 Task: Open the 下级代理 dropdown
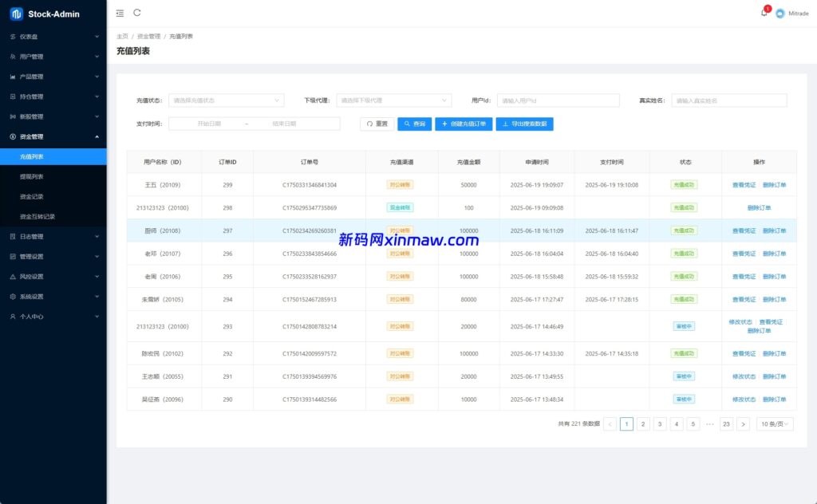click(393, 100)
